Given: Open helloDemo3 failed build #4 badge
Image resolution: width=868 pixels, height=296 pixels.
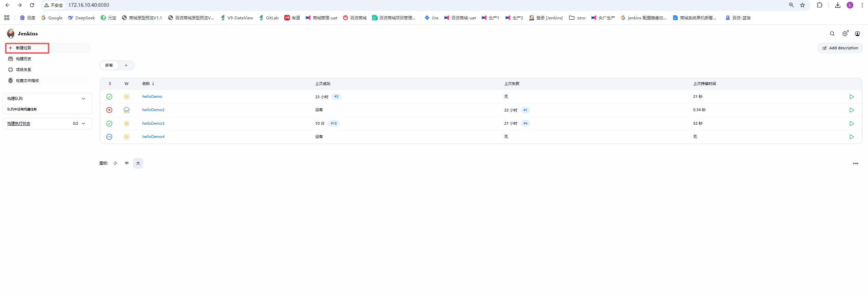Looking at the screenshot, I should tap(525, 123).
